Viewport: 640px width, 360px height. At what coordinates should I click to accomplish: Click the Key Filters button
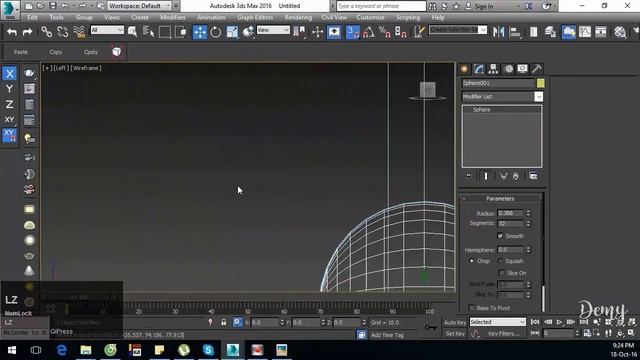pyautogui.click(x=503, y=333)
